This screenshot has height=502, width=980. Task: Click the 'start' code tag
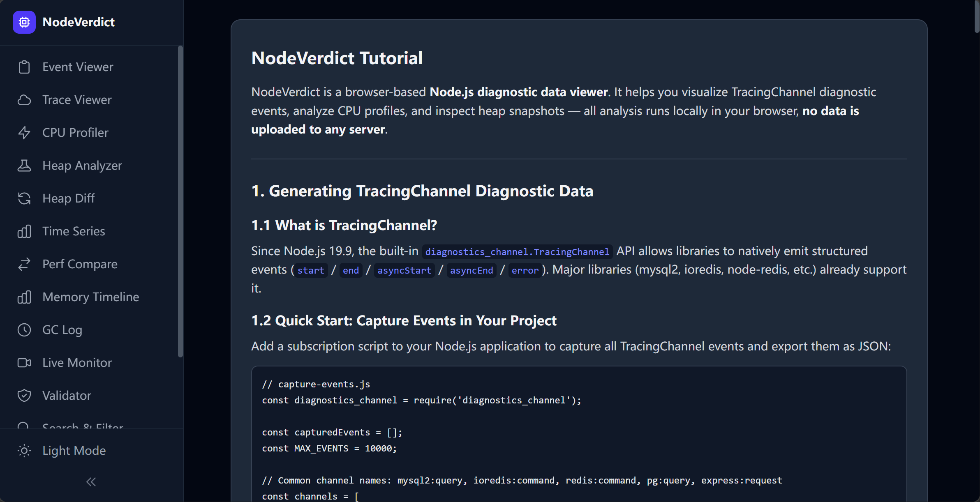pos(311,270)
